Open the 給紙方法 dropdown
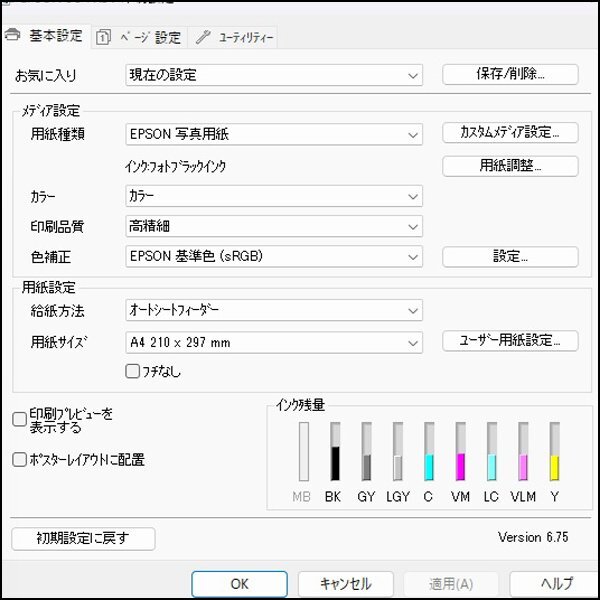 point(274,310)
